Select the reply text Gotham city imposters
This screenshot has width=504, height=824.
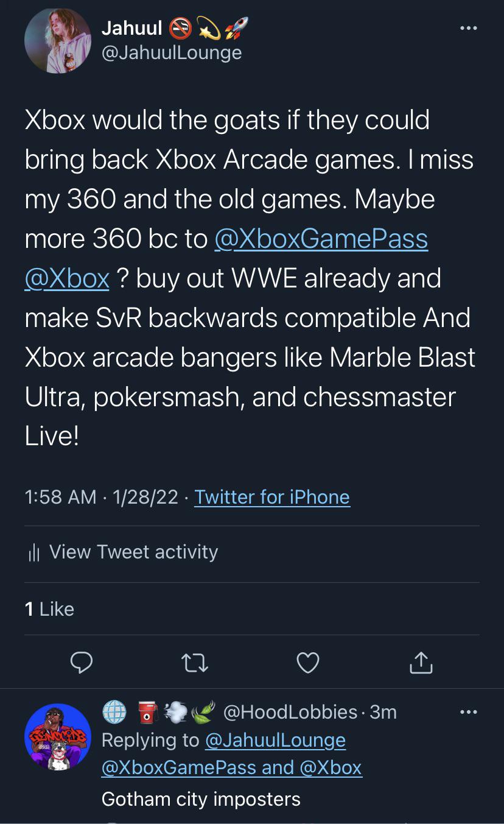pos(201,799)
